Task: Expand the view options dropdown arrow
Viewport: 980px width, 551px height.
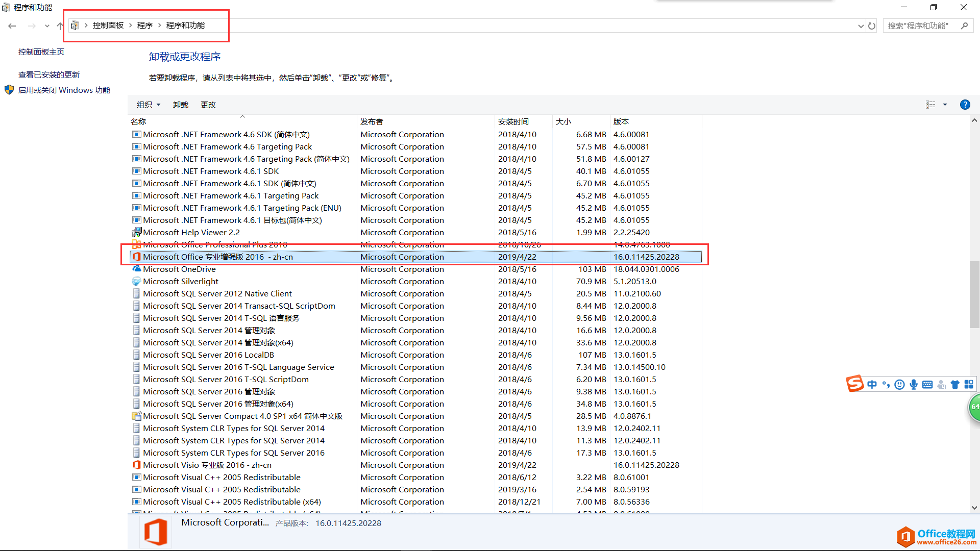Action: 945,105
